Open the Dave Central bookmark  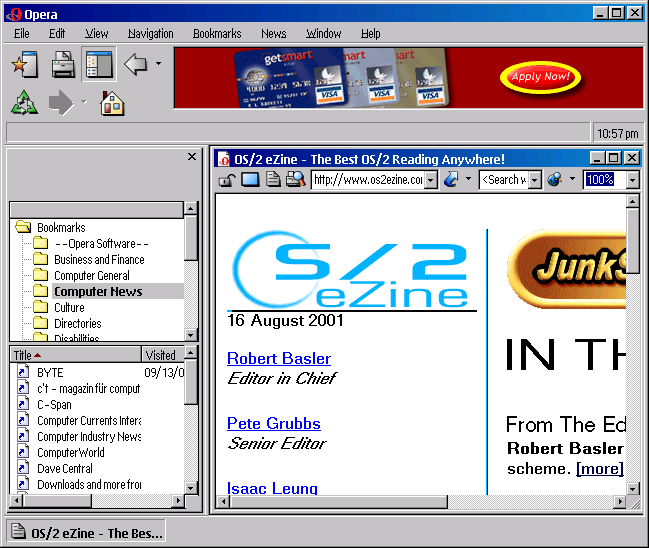click(65, 469)
